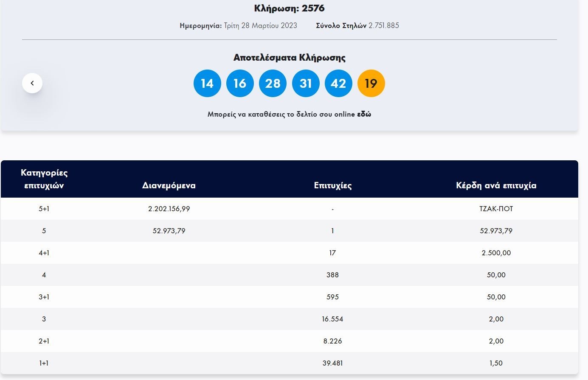This screenshot has height=380, width=588.
Task: Click the blue ball number 14
Action: (207, 84)
